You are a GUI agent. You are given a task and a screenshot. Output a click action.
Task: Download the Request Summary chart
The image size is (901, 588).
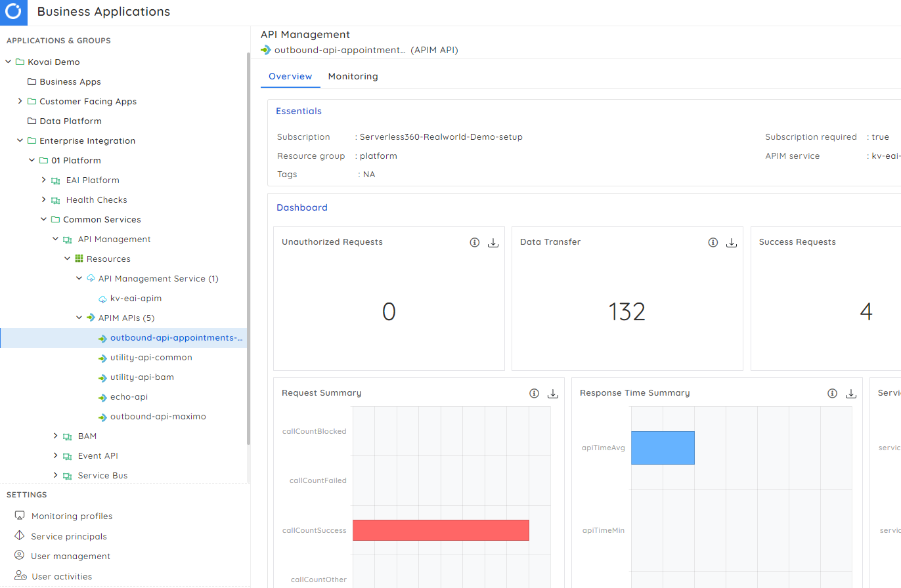[x=553, y=394]
